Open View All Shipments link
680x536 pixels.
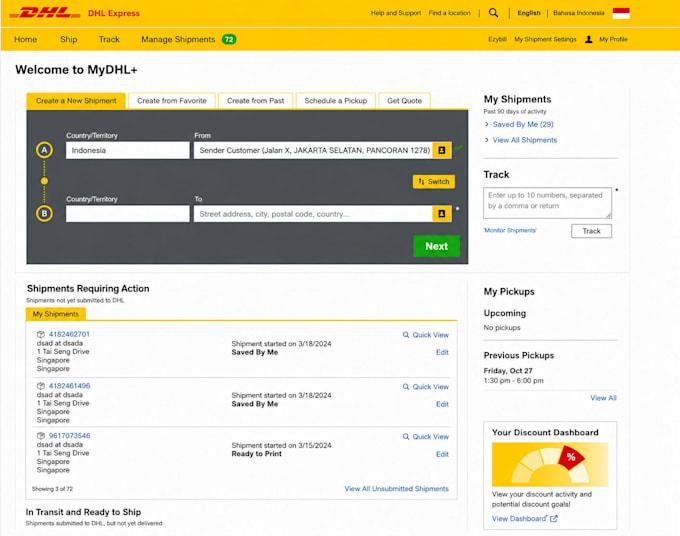(525, 140)
